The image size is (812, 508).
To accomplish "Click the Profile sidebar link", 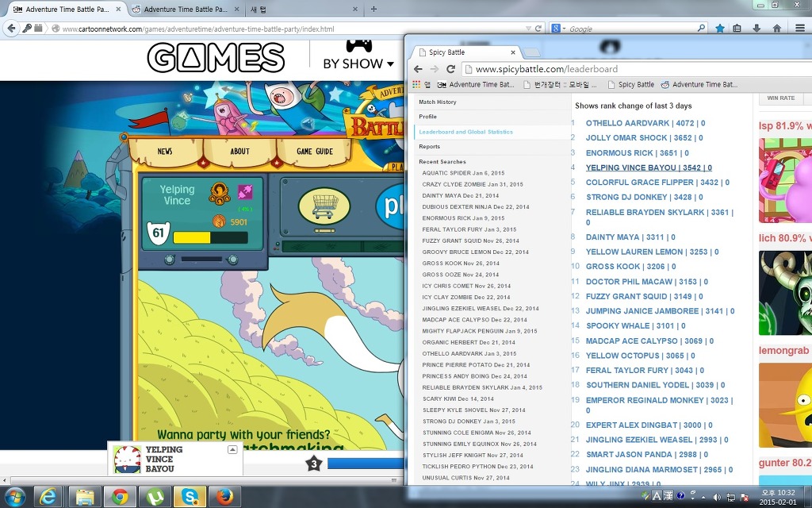I will [x=428, y=117].
